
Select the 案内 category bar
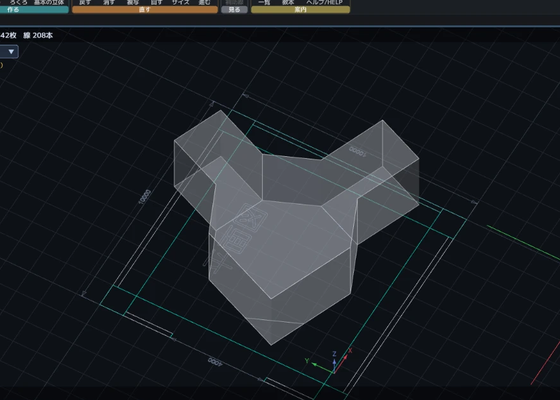pos(300,10)
